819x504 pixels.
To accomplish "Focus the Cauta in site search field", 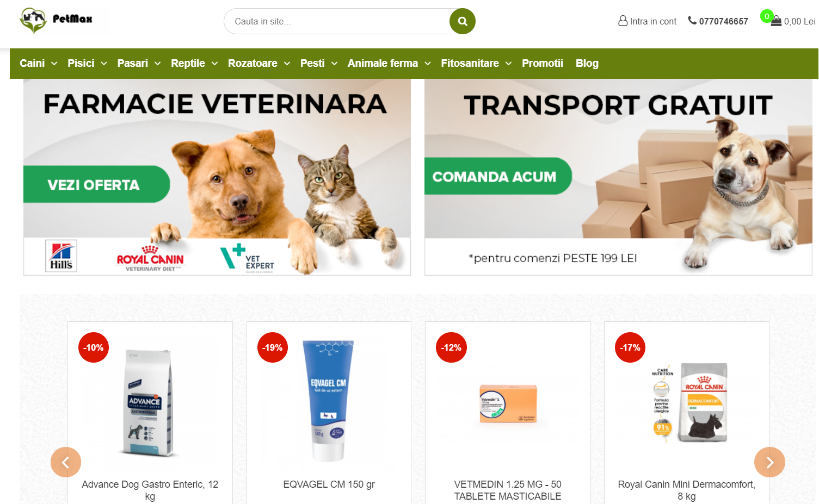I will [337, 21].
